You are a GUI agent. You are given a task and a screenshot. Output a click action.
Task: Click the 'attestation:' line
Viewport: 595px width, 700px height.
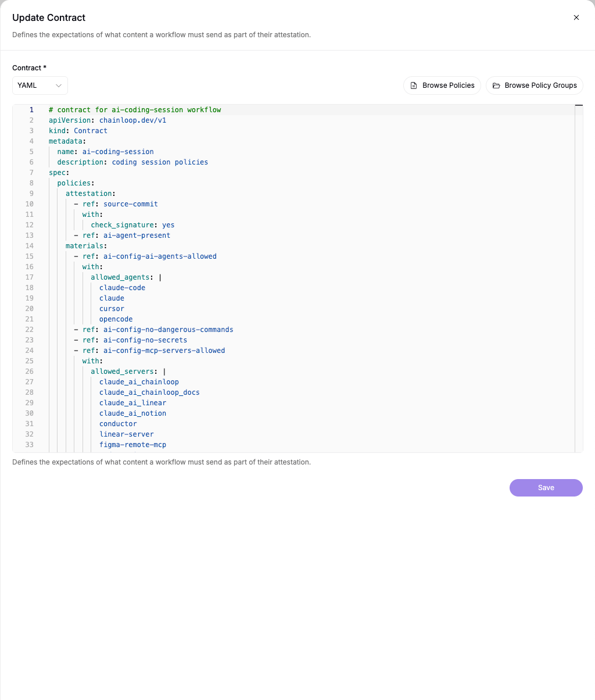tap(91, 194)
